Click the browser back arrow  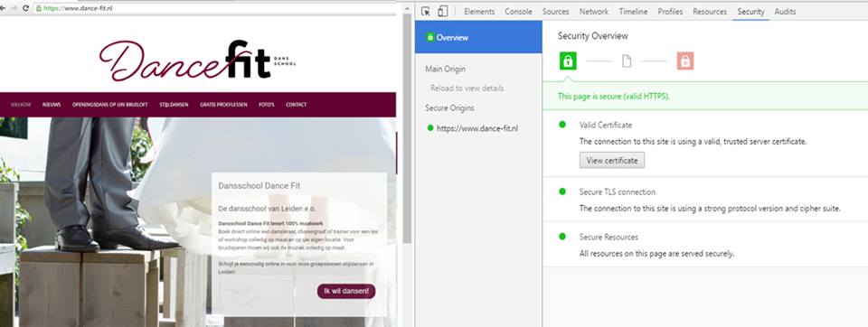tap(3, 8)
